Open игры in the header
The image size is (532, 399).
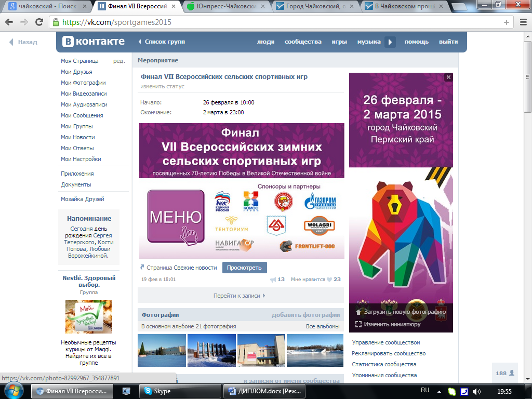[x=339, y=42]
